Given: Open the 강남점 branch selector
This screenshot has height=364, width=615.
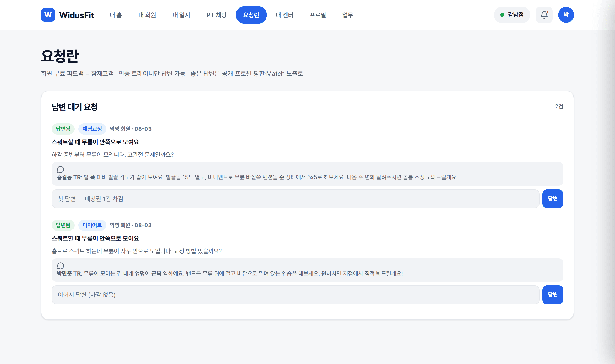Looking at the screenshot, I should 512,15.
